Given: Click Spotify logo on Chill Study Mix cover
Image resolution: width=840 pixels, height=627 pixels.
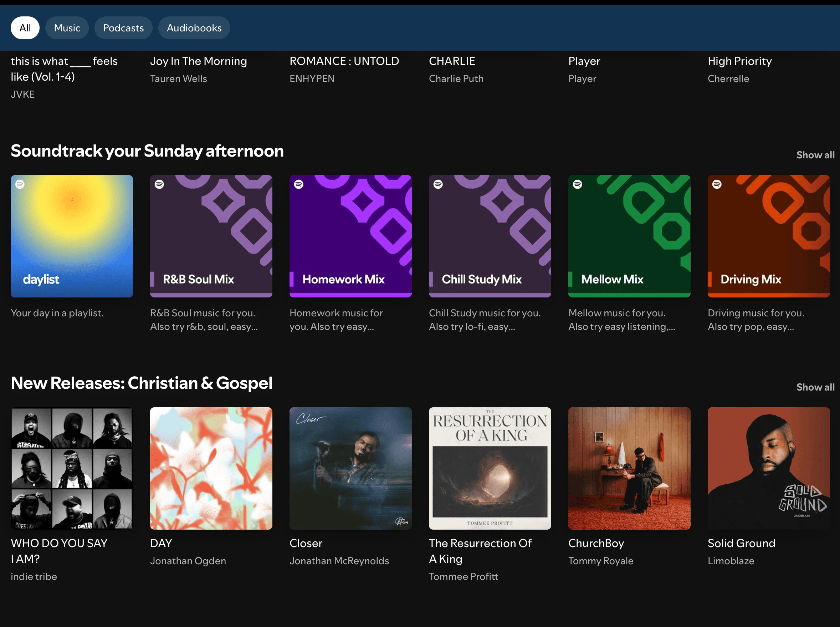Looking at the screenshot, I should (x=438, y=184).
